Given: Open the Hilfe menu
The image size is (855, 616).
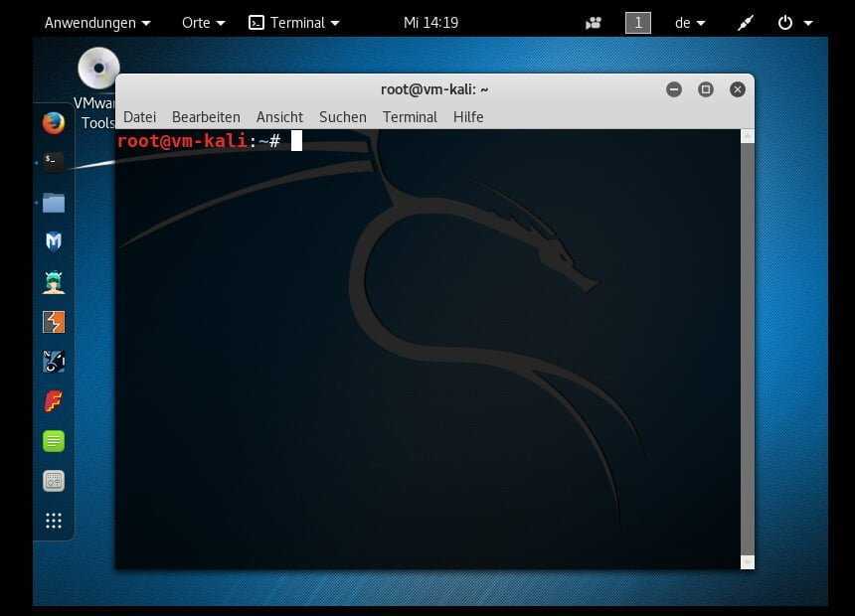Looking at the screenshot, I should click(x=468, y=117).
